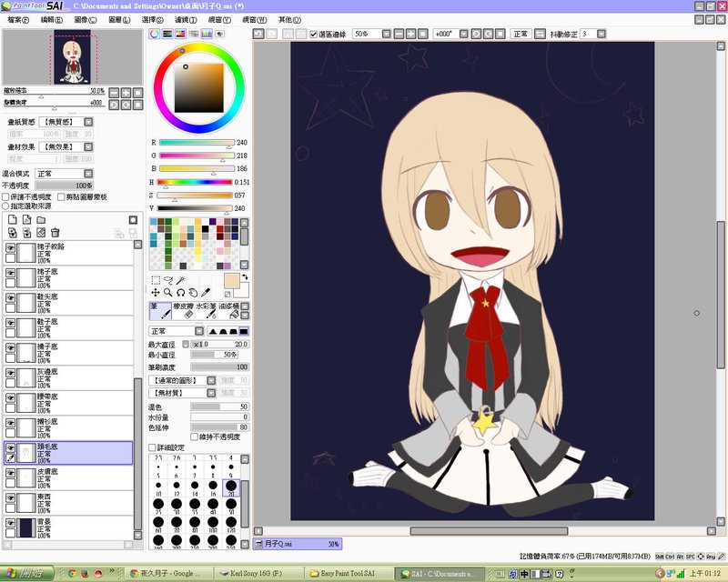Open the 濾鏡 menu

[x=186, y=20]
